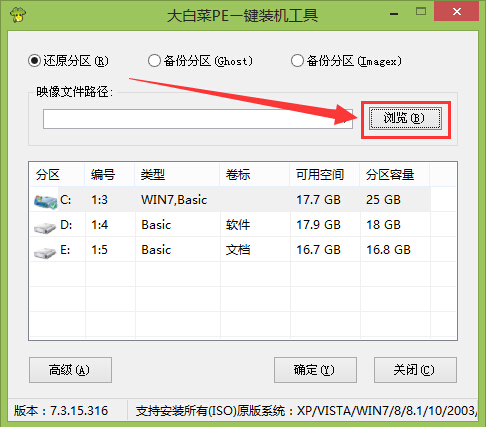Click the 软件 volume label cell
The image size is (486, 427).
click(238, 225)
